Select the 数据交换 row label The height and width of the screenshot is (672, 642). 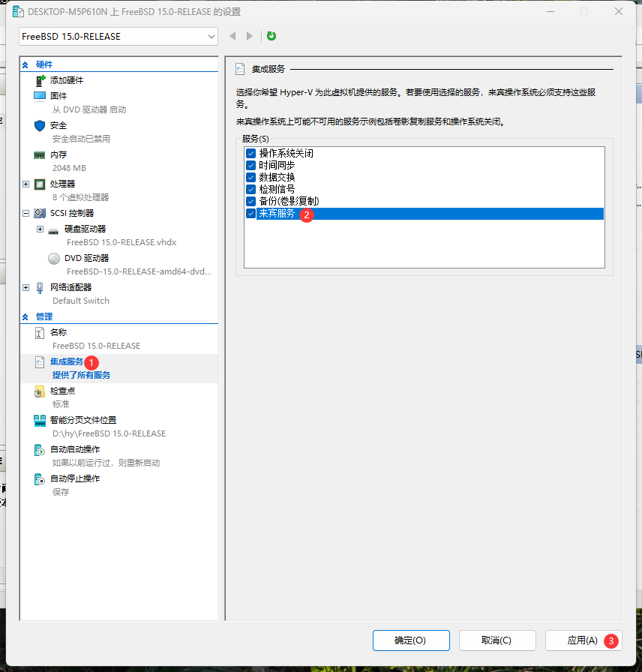277,178
